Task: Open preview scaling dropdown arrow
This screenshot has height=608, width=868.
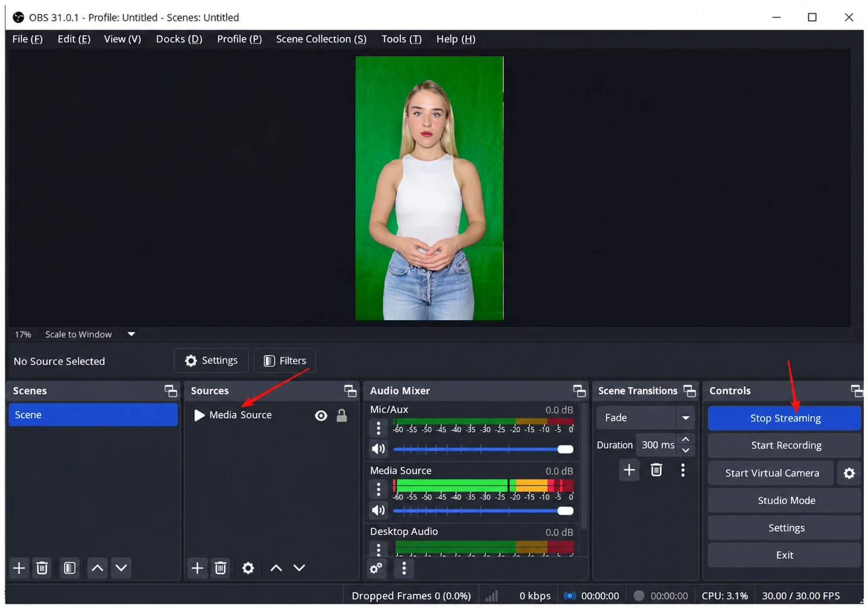Action: point(132,334)
